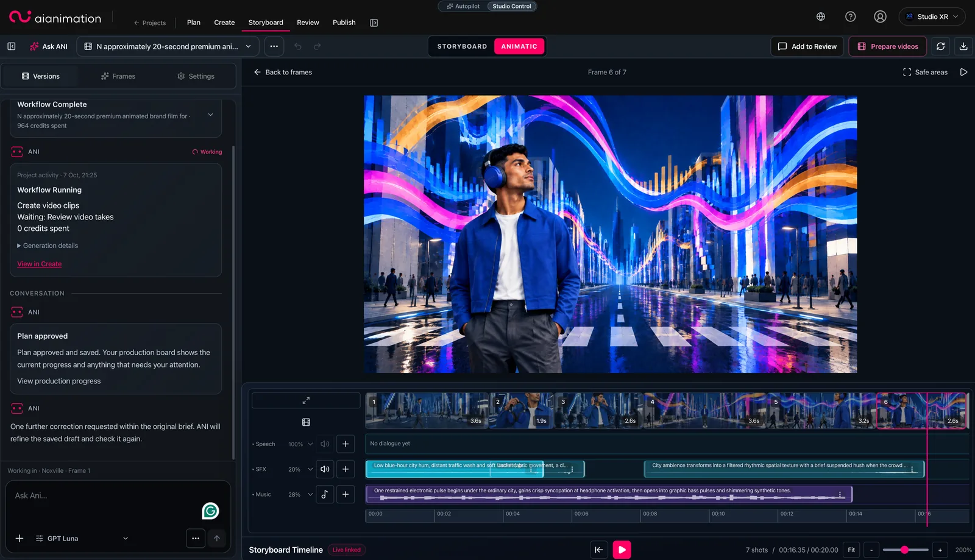This screenshot has height=560, width=975.
Task: Toggle Safe areas overlay
Action: (x=925, y=72)
